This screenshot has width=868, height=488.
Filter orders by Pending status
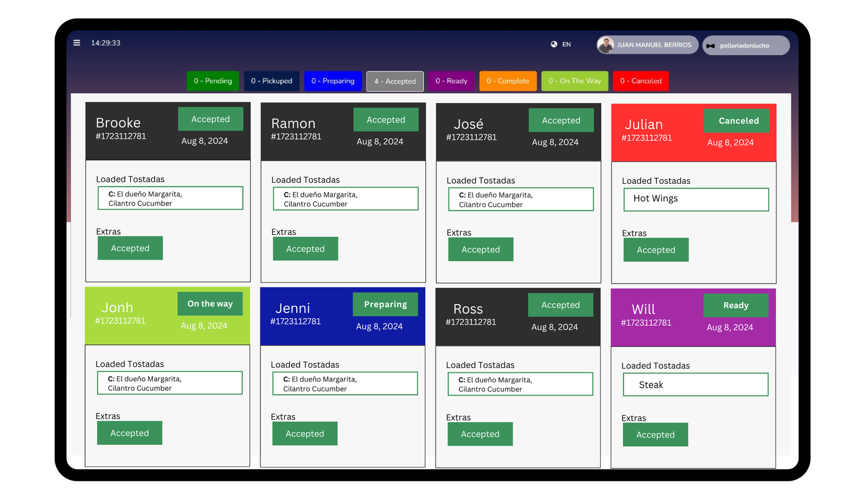tap(213, 81)
